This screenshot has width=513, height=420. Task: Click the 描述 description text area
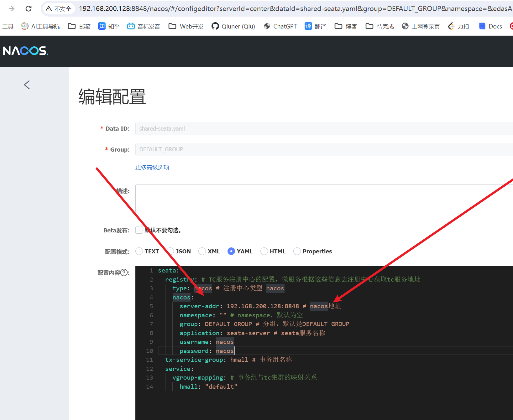(x=324, y=200)
